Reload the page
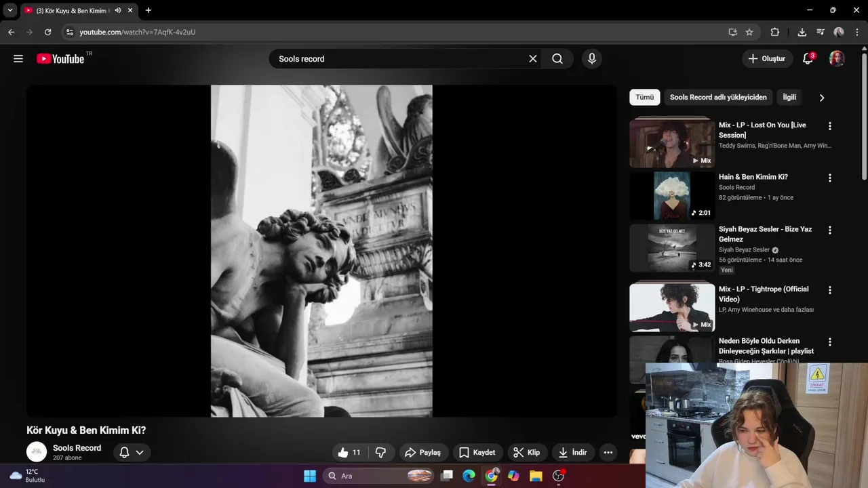 (x=47, y=32)
